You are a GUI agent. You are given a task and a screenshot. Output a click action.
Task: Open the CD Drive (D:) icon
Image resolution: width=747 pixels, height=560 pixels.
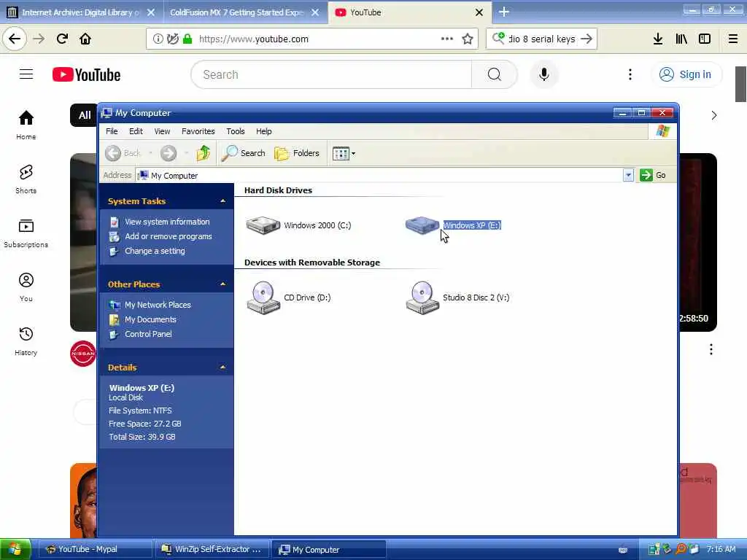[x=263, y=297]
